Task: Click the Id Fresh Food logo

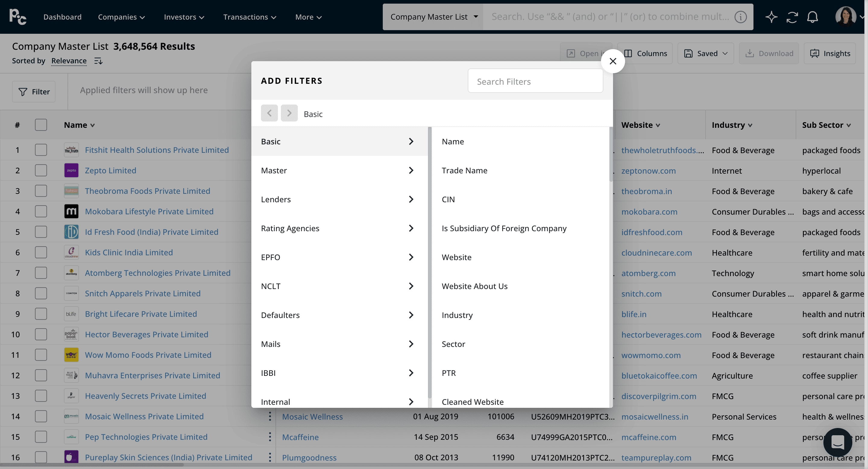Action: [x=71, y=232]
